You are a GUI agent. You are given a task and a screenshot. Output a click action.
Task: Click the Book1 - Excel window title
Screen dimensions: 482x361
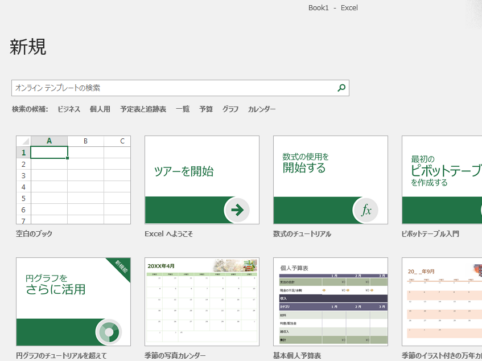333,8
